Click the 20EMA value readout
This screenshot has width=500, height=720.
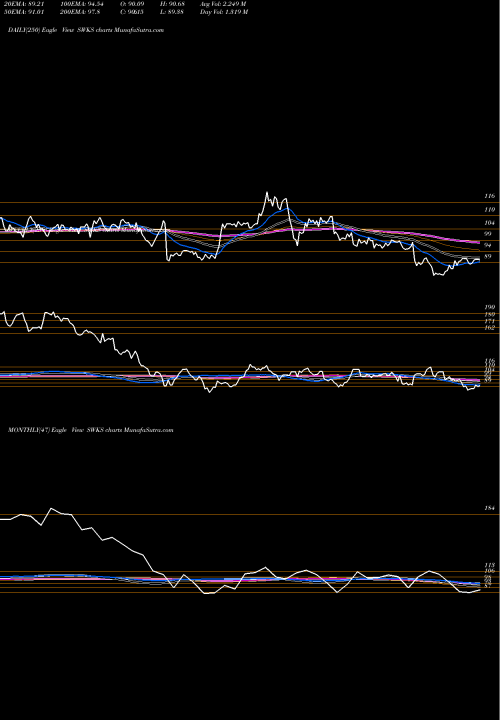[x=23, y=4]
